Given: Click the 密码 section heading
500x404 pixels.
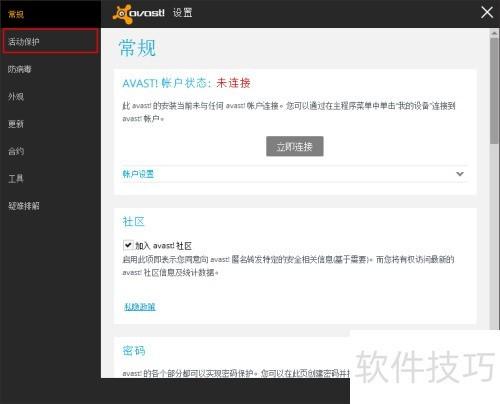Looking at the screenshot, I should pos(134,350).
